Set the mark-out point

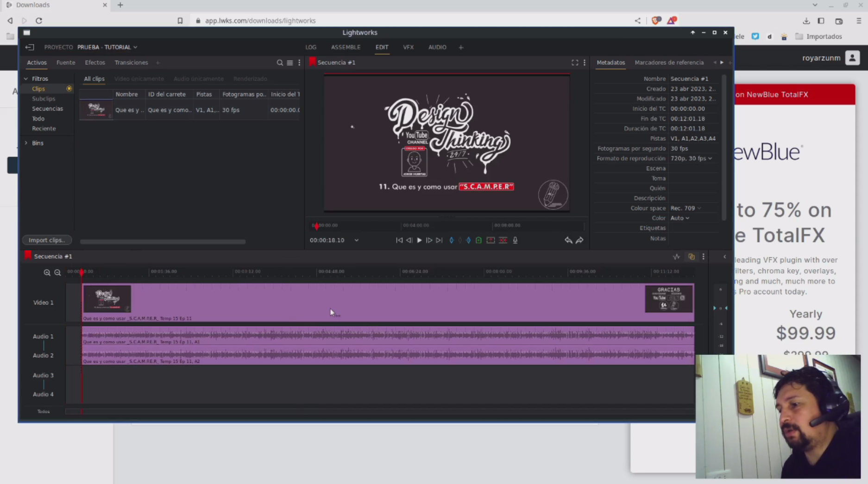[x=469, y=240]
